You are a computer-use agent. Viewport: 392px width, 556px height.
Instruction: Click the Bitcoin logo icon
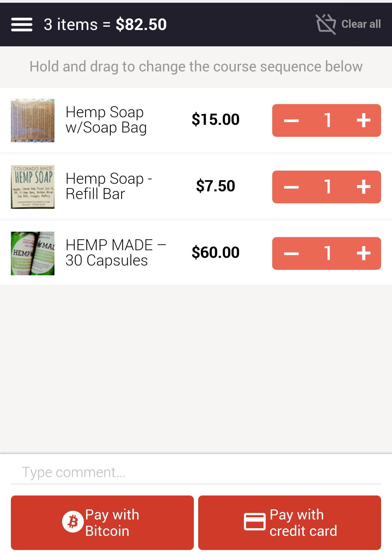click(73, 522)
